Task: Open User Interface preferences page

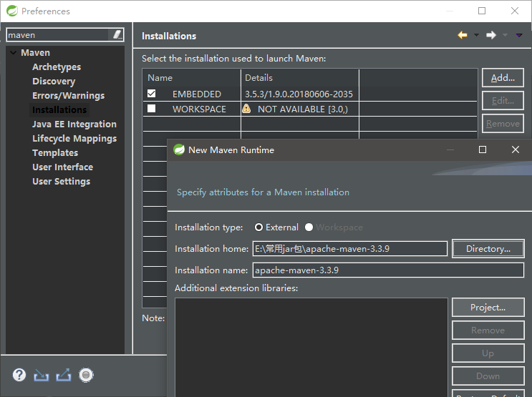Action: (63, 167)
